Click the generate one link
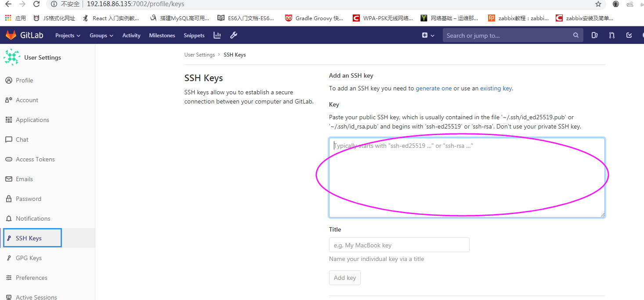 tap(434, 88)
